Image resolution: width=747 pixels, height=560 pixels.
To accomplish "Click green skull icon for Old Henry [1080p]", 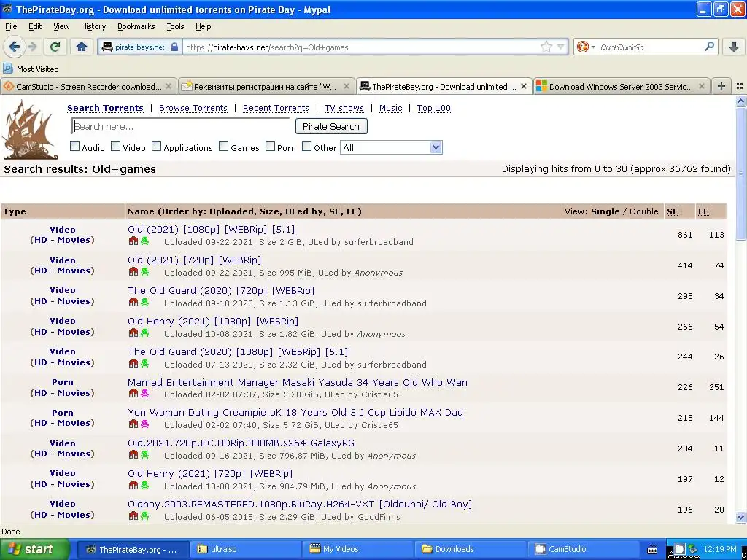I will pyautogui.click(x=145, y=332).
